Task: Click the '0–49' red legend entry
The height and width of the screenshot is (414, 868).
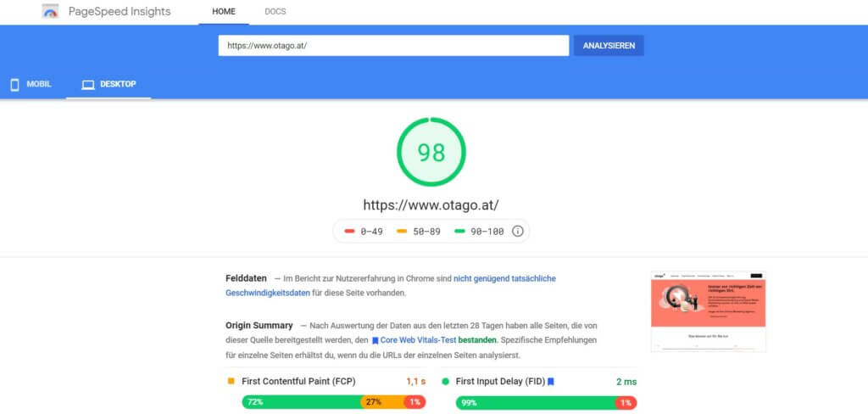Action: (x=364, y=232)
